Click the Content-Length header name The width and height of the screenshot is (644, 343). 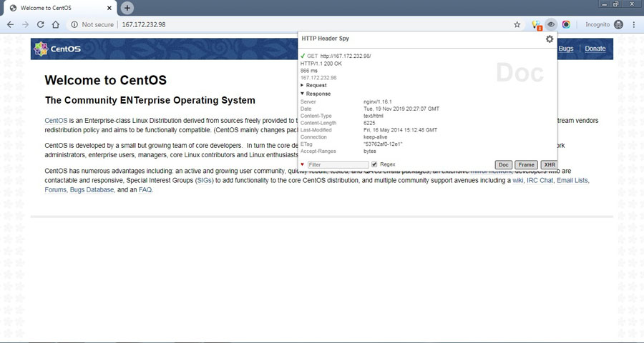tap(318, 123)
